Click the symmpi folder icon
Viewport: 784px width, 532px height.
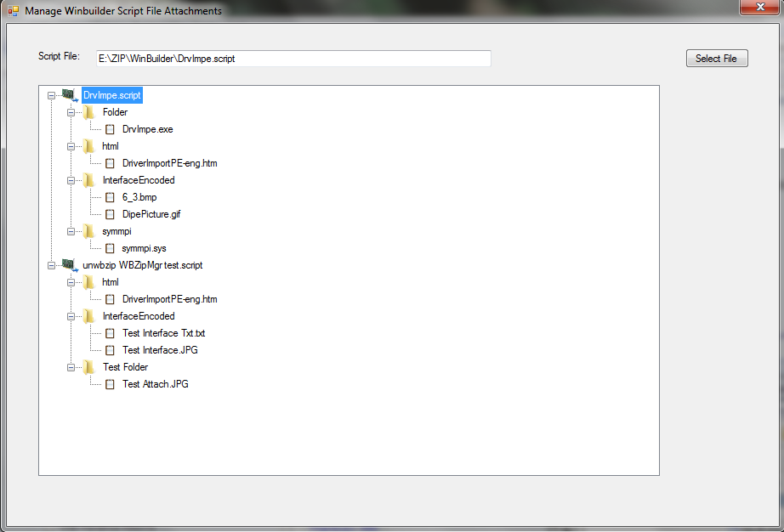(x=88, y=231)
